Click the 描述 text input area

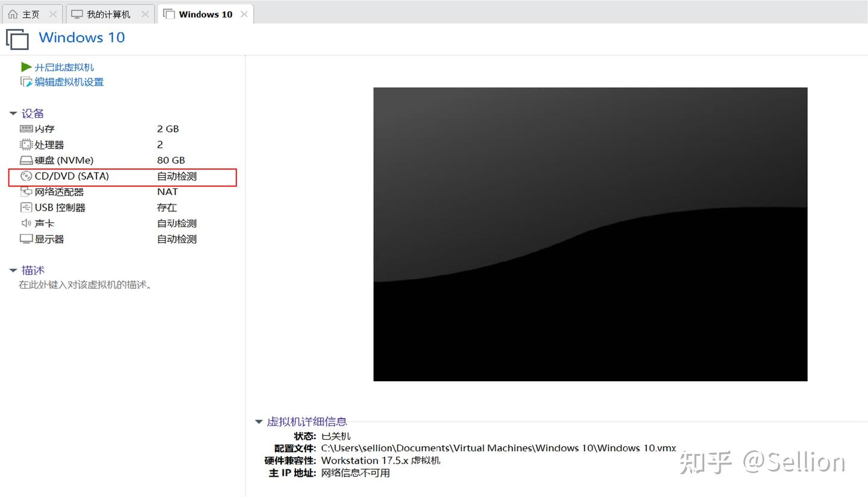84,284
